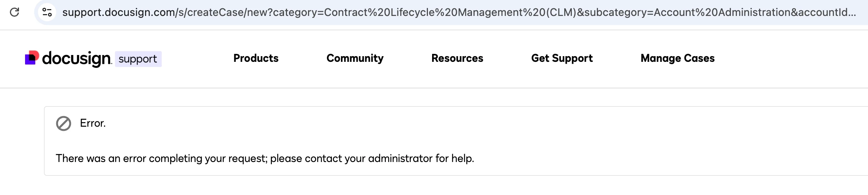Click "for help." ending the error message
Viewport: 868px width, 195px height.
point(455,158)
